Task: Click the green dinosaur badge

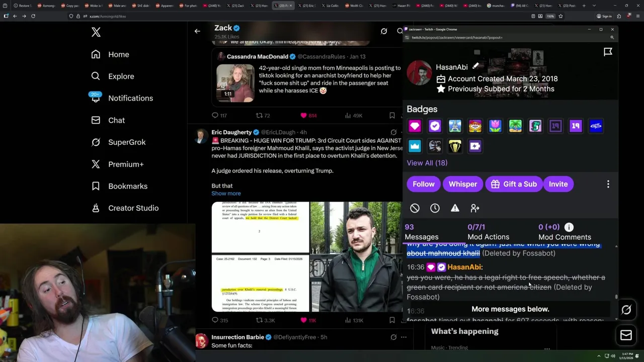Action: [535, 126]
